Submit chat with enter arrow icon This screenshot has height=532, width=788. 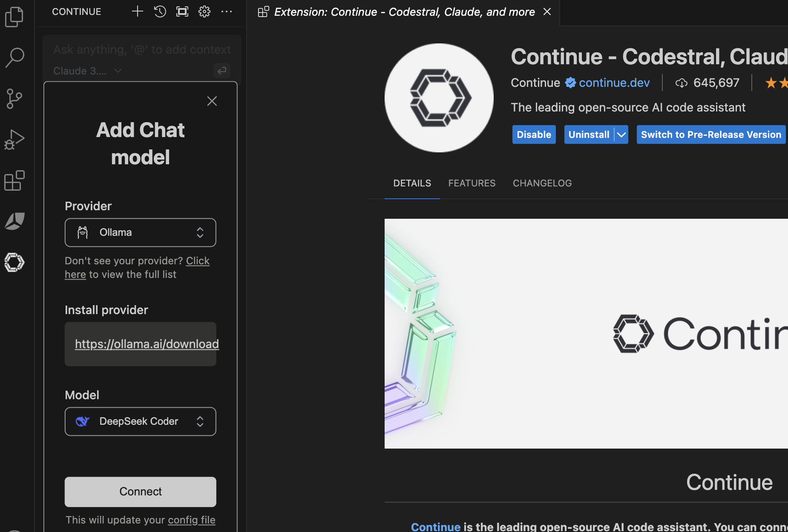(222, 71)
